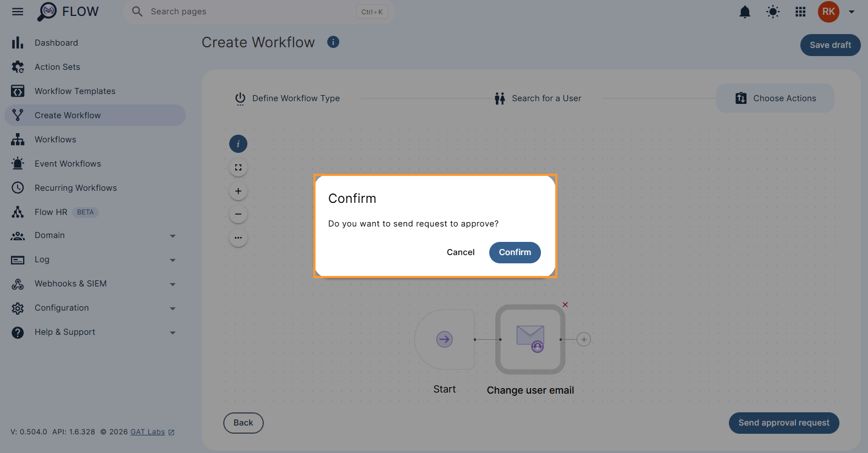This screenshot has width=868, height=453.
Task: Click the Start node arrow
Action: pos(445,339)
